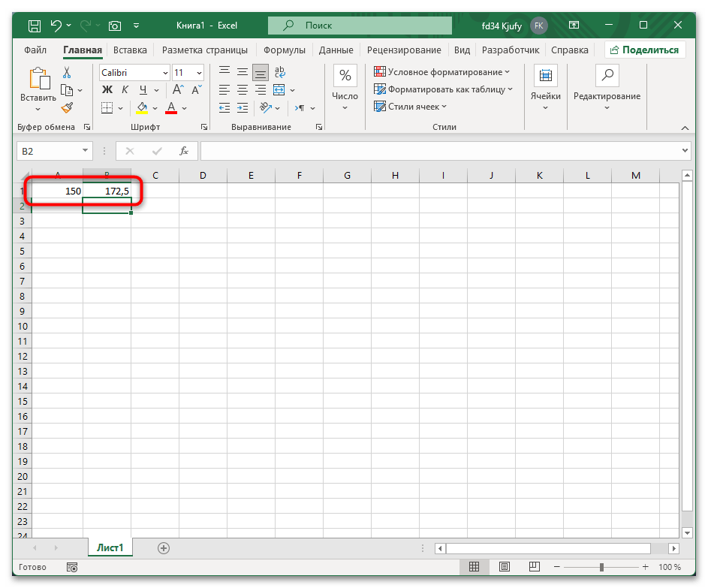
Task: Apply red font color A
Action: pyautogui.click(x=171, y=108)
